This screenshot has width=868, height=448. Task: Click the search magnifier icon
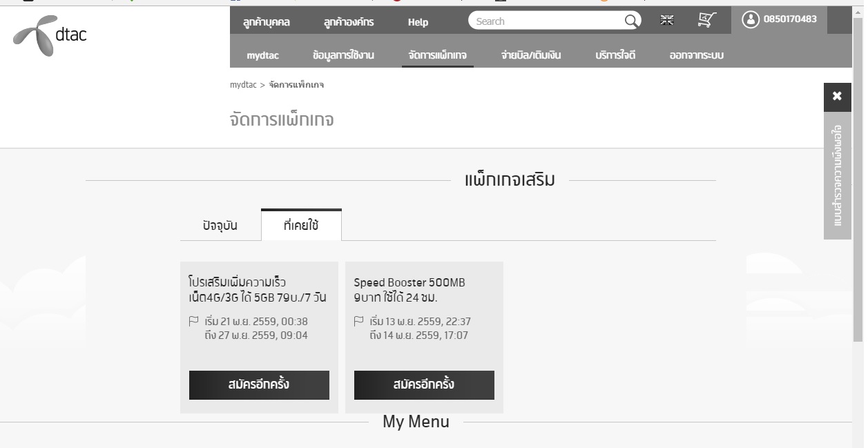tap(631, 21)
